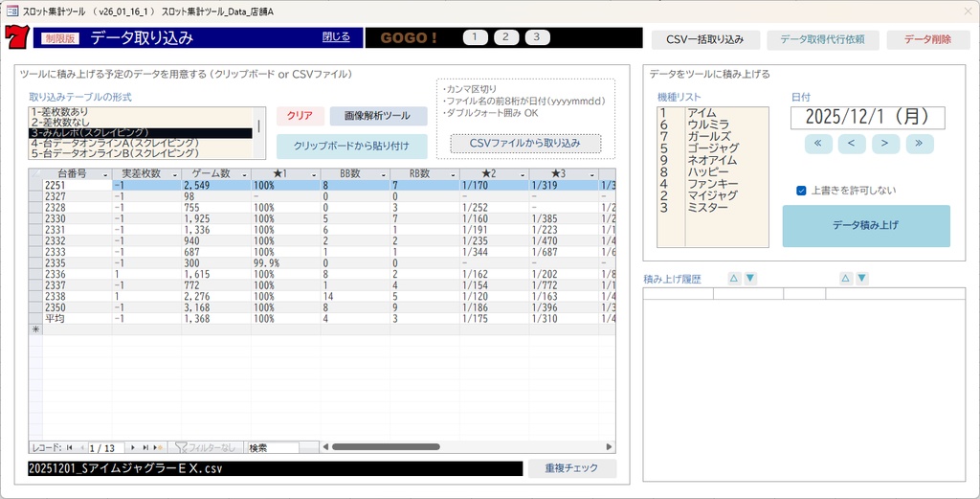This screenshot has width=980, height=499.
Task: Open the RB数 column filter dropdown
Action: click(x=453, y=174)
